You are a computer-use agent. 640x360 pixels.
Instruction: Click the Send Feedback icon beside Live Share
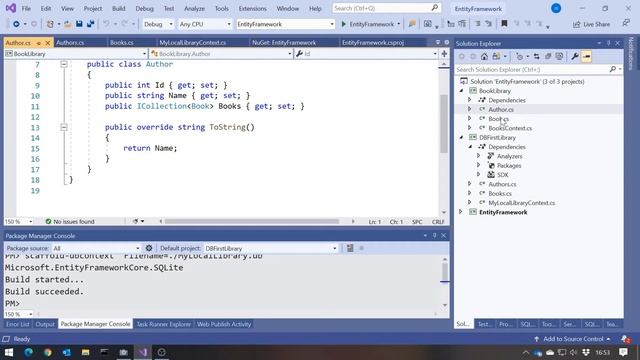(x=626, y=24)
